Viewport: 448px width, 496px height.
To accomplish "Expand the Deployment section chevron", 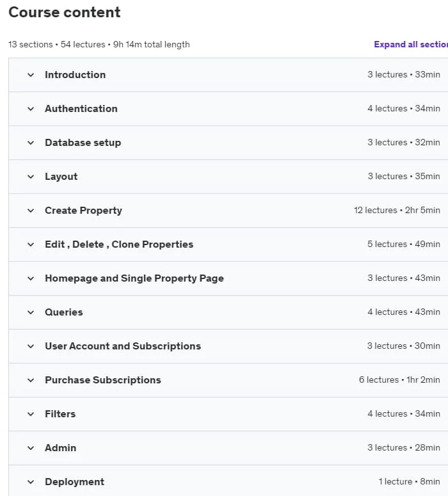I will coord(31,482).
